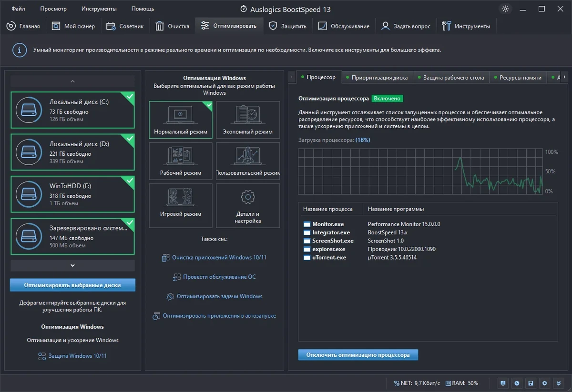The width and height of the screenshot is (572, 392).
Task: Open the Мой сканер tab
Action: click(73, 26)
